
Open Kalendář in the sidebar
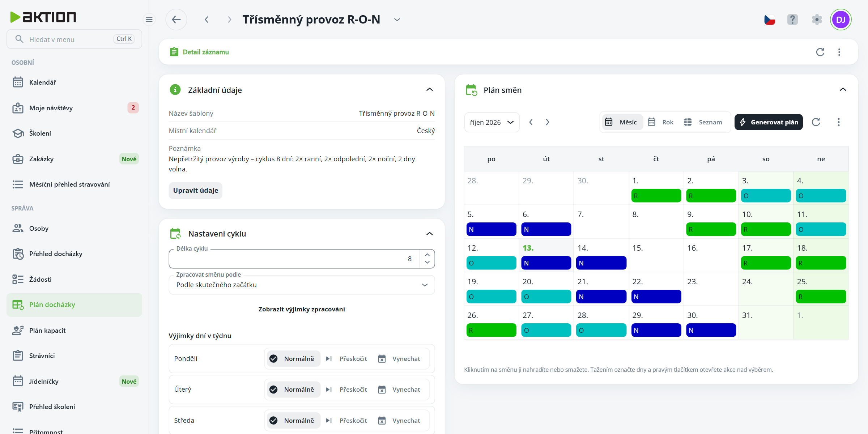coord(74,82)
